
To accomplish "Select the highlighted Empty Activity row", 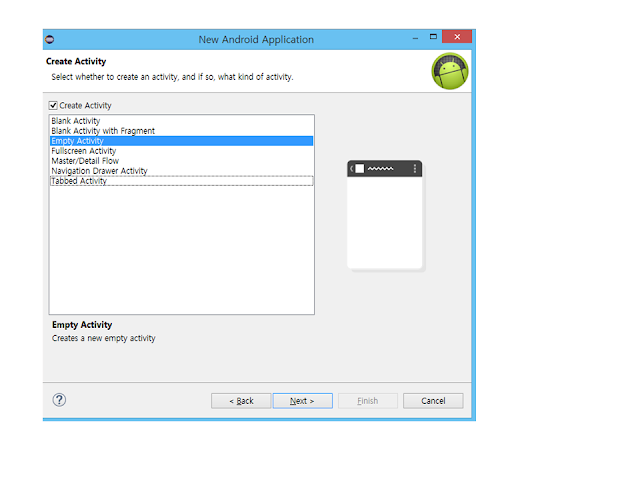I will [182, 141].
